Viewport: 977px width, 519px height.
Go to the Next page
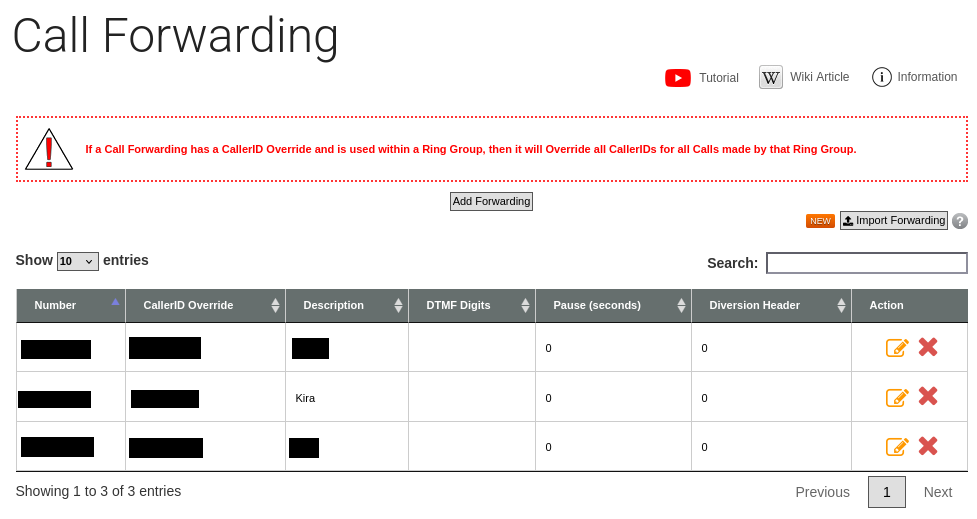pyautogui.click(x=938, y=492)
